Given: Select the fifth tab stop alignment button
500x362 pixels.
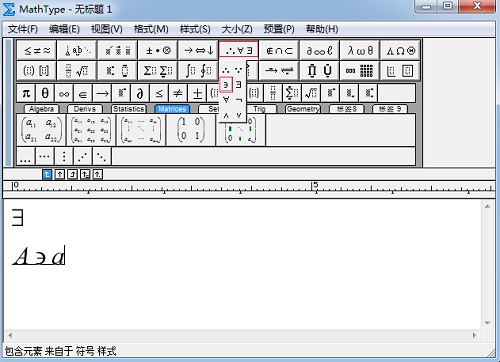Looking at the screenshot, I should click(x=97, y=174).
